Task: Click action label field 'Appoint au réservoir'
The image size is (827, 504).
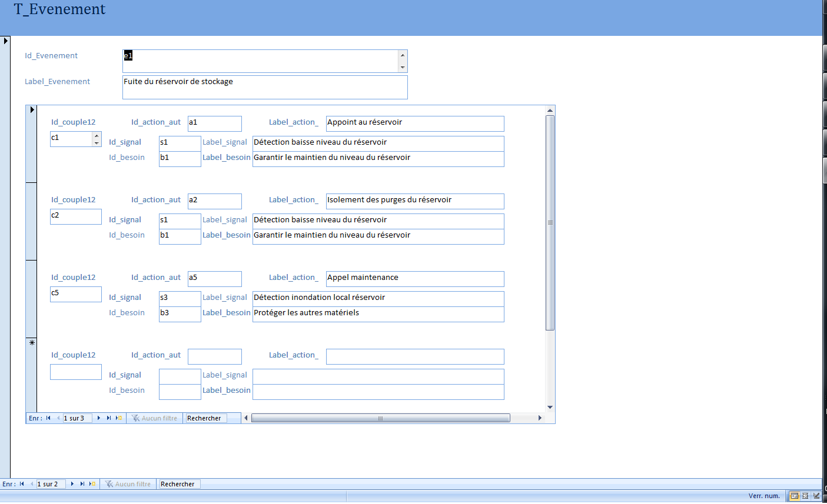Action: (415, 124)
